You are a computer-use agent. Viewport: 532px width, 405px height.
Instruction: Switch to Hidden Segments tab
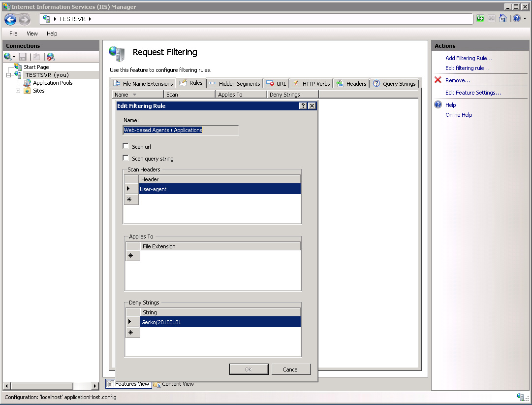point(234,84)
